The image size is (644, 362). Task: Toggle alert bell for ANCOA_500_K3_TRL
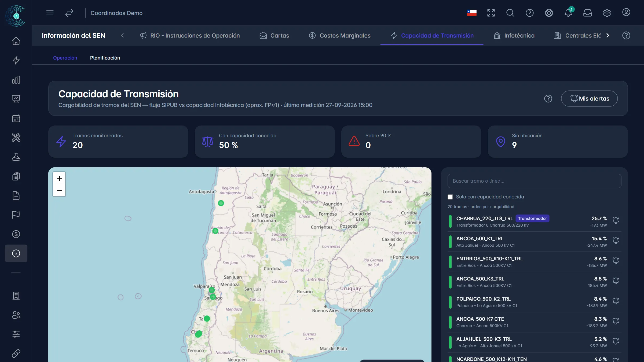coord(616,281)
